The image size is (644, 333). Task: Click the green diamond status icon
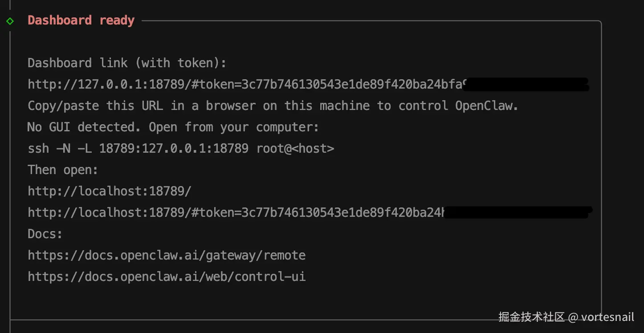(10, 21)
